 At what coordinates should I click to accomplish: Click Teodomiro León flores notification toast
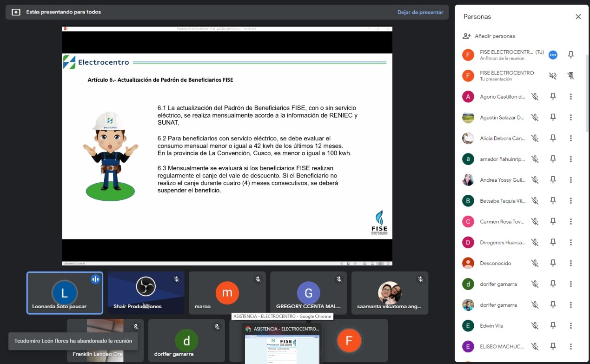tap(73, 341)
